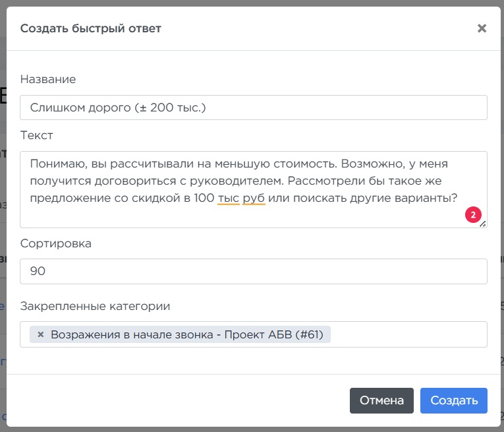504x432 pixels.
Task: Remove the 'Возражения в начале звонка' tag
Action: (40, 334)
